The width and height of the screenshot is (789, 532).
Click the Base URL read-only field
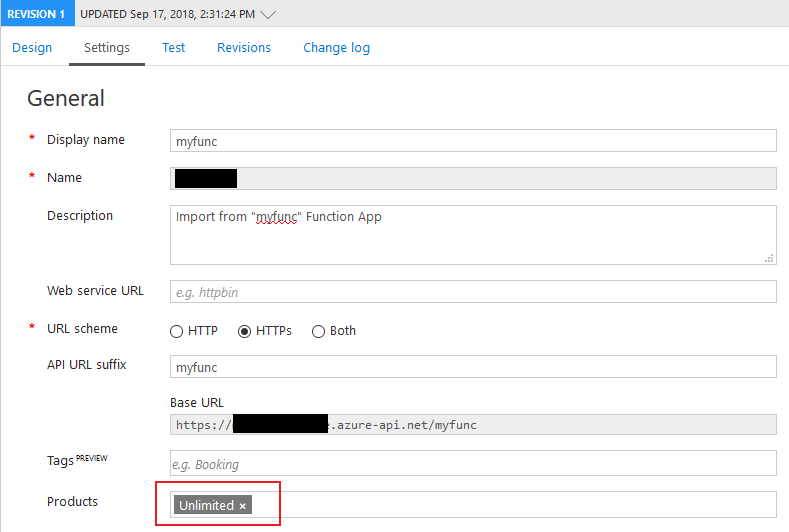click(473, 425)
